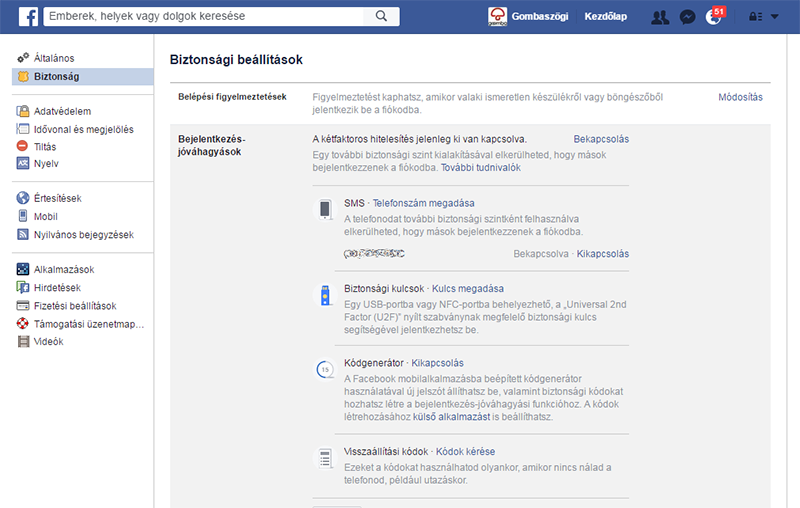Click Kikapcsolás next to SMS Bekapcsolva
This screenshot has height=508, width=800.
(x=603, y=253)
